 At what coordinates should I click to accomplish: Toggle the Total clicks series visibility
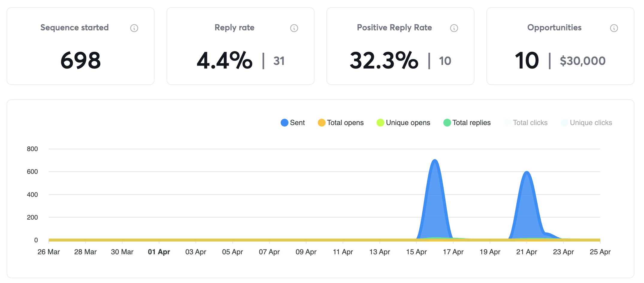(526, 123)
